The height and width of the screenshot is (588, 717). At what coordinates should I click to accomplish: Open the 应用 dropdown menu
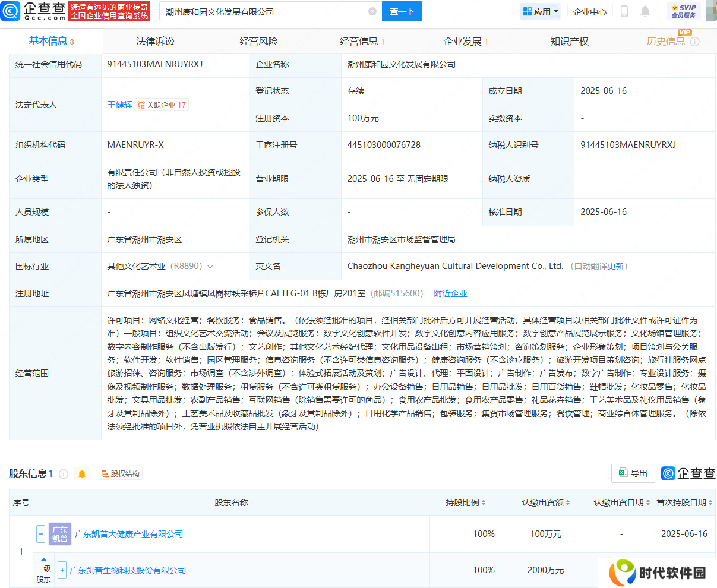click(x=541, y=11)
